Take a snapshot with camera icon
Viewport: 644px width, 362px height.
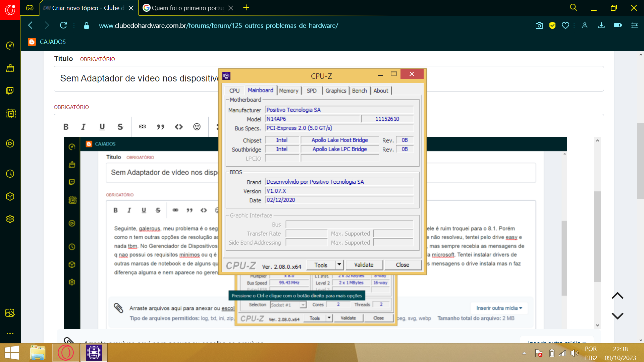click(x=539, y=25)
